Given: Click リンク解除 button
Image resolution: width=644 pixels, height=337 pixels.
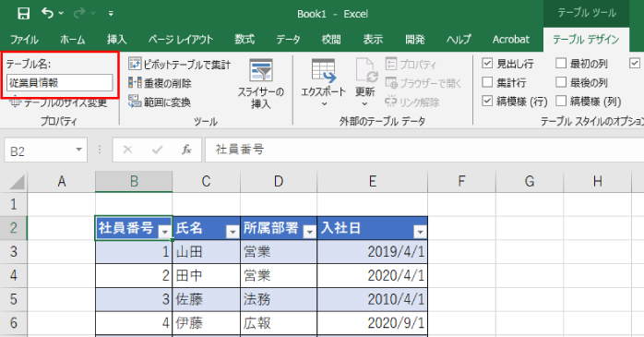Looking at the screenshot, I should point(412,102).
